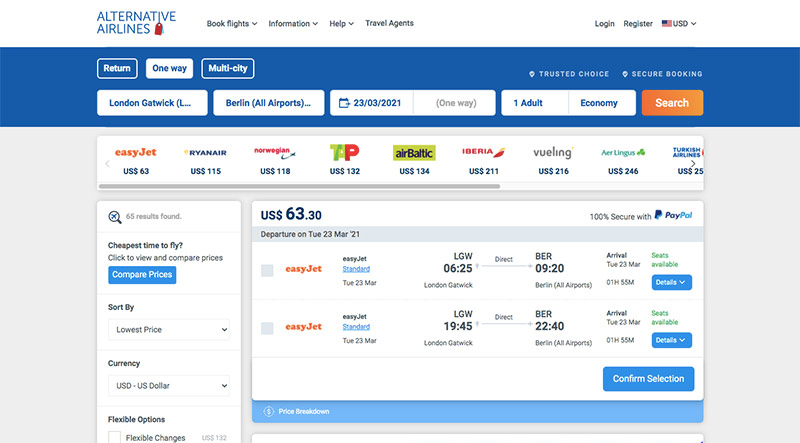The image size is (800, 443).
Task: Select the airBaltic airline filter logo
Action: (x=414, y=153)
